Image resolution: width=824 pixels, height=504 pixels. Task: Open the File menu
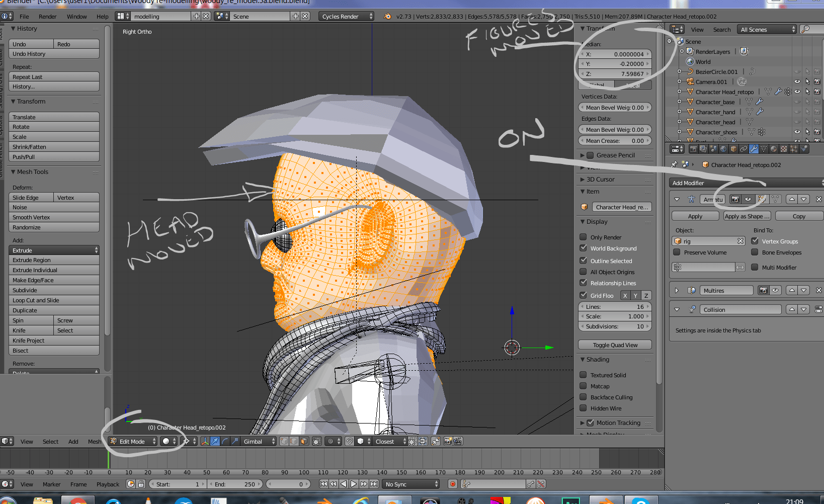tap(24, 16)
